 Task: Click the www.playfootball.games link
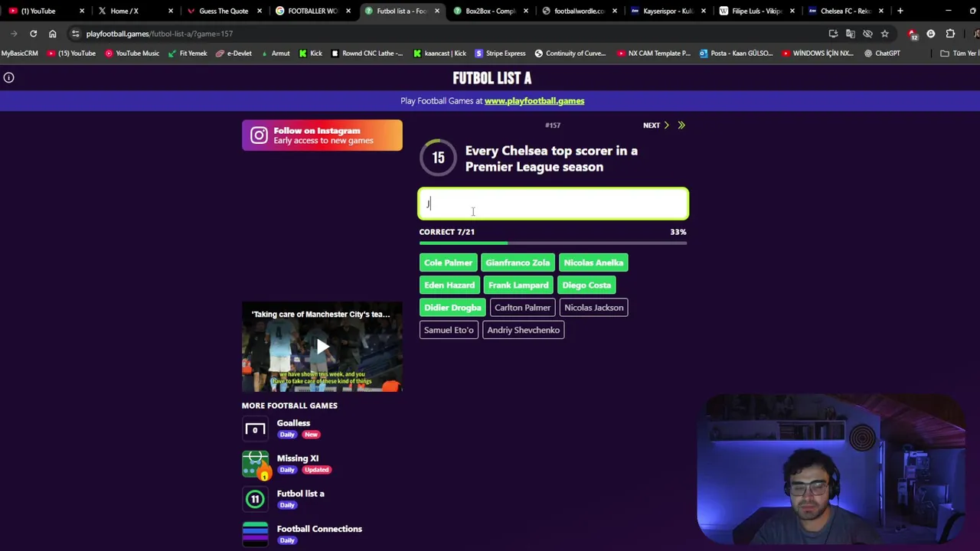pyautogui.click(x=534, y=101)
